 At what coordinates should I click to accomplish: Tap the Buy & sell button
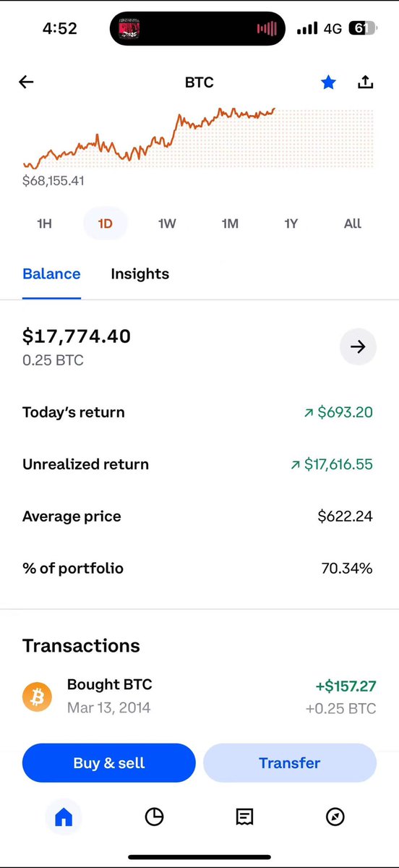109,763
